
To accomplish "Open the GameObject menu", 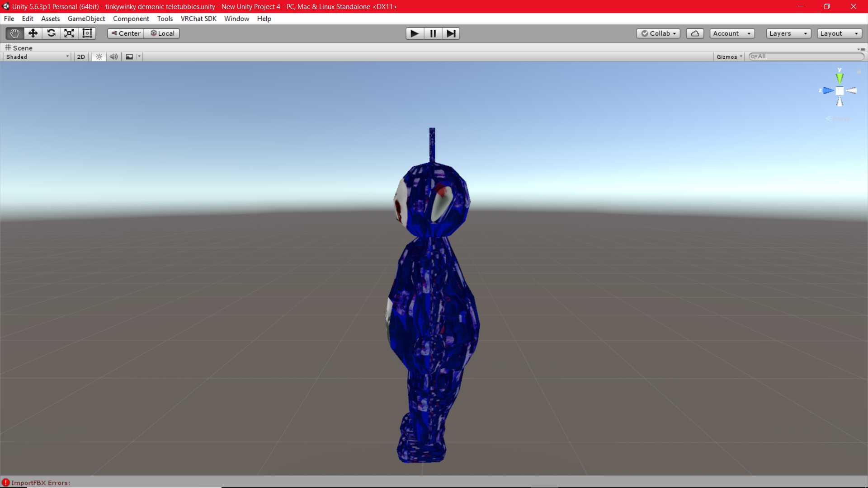I will click(x=86, y=19).
